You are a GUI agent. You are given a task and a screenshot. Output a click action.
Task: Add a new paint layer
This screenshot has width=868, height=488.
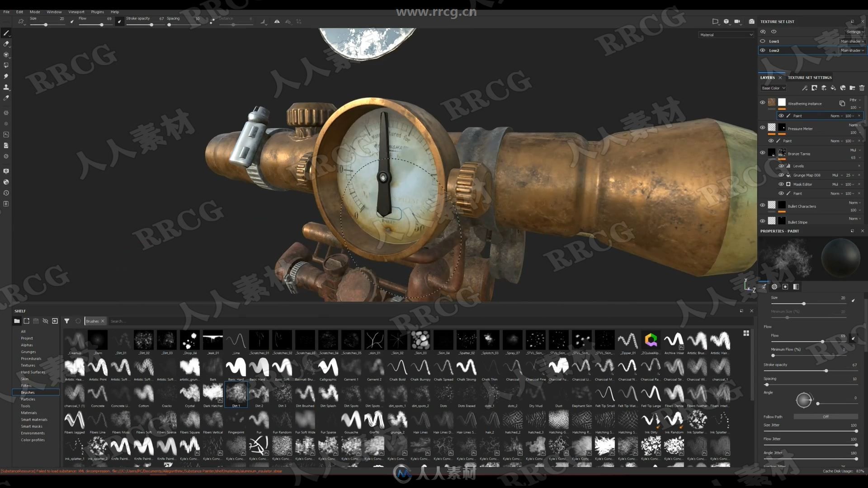tap(824, 88)
